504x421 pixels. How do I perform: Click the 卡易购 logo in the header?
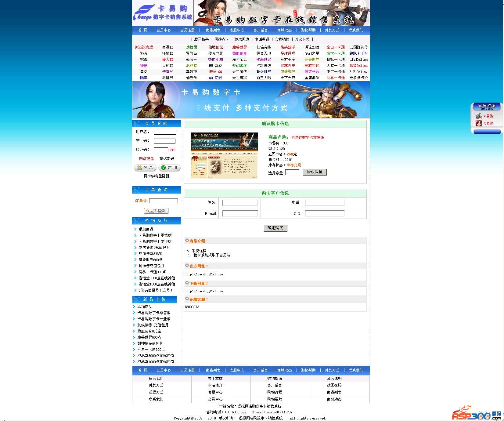click(x=163, y=13)
